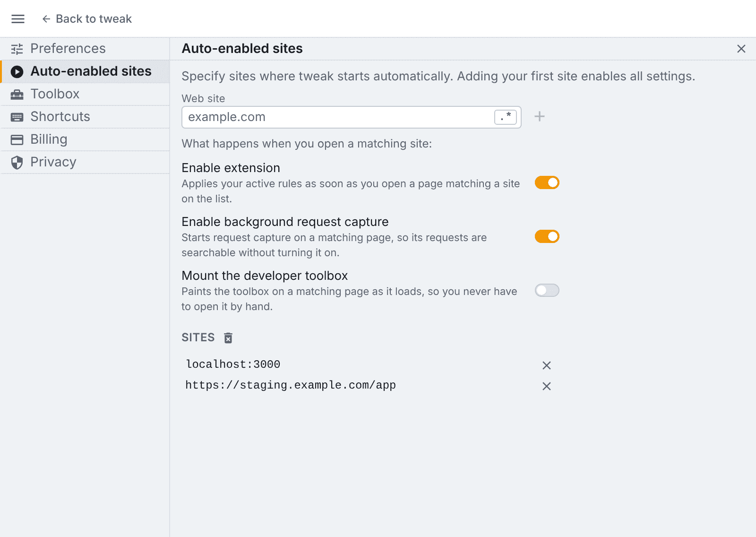Screen dimensions: 756x537
Task: Open the Privacy settings
Action: [x=85, y=162]
